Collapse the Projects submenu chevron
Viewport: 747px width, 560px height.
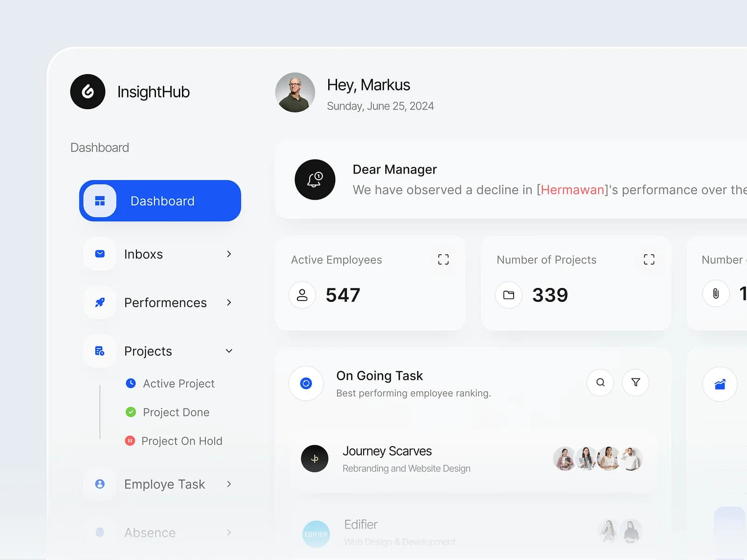229,351
